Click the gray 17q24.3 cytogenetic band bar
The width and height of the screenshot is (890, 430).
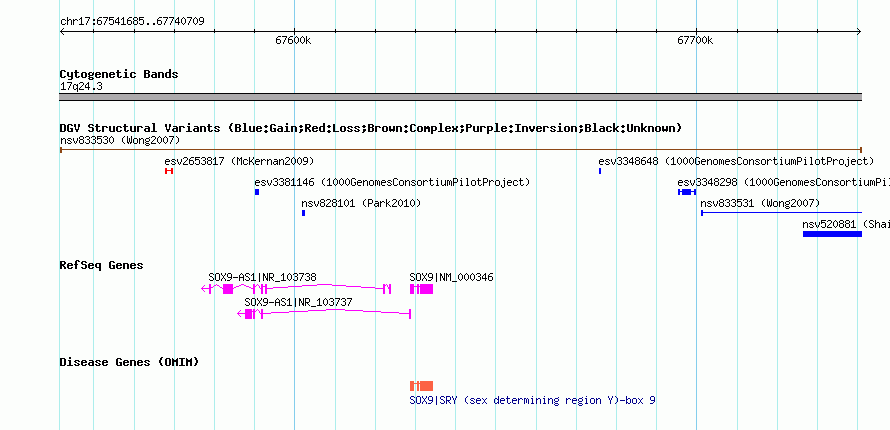(x=460, y=98)
